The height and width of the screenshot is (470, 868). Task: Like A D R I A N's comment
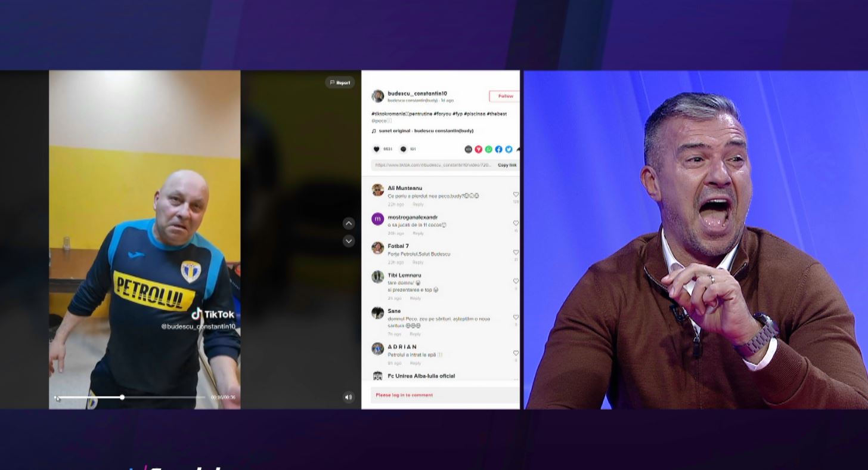(516, 353)
